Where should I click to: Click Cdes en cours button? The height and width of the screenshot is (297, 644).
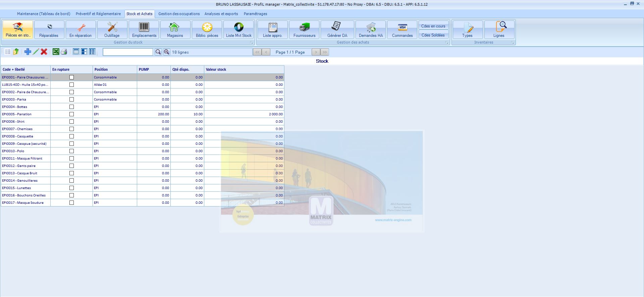(x=433, y=26)
